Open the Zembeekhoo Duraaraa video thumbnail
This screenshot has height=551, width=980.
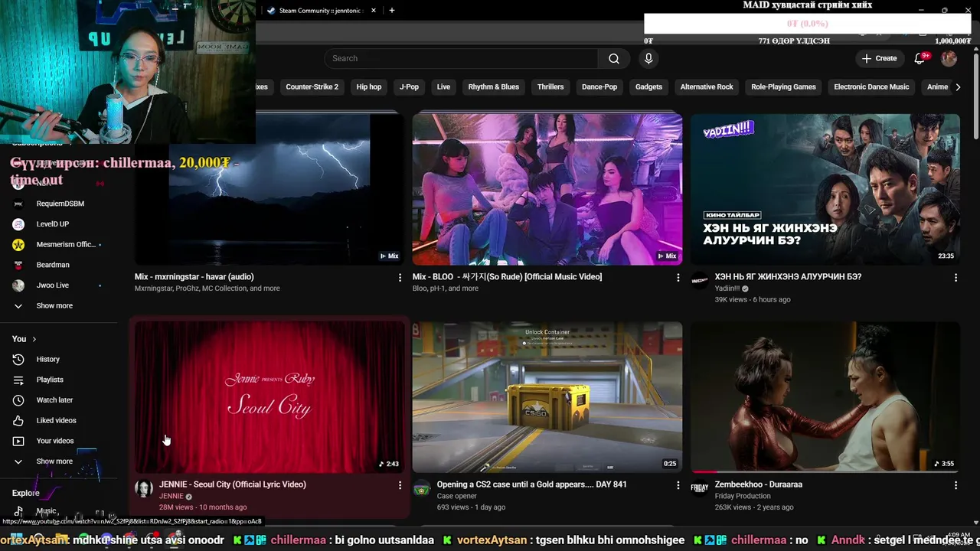click(825, 396)
